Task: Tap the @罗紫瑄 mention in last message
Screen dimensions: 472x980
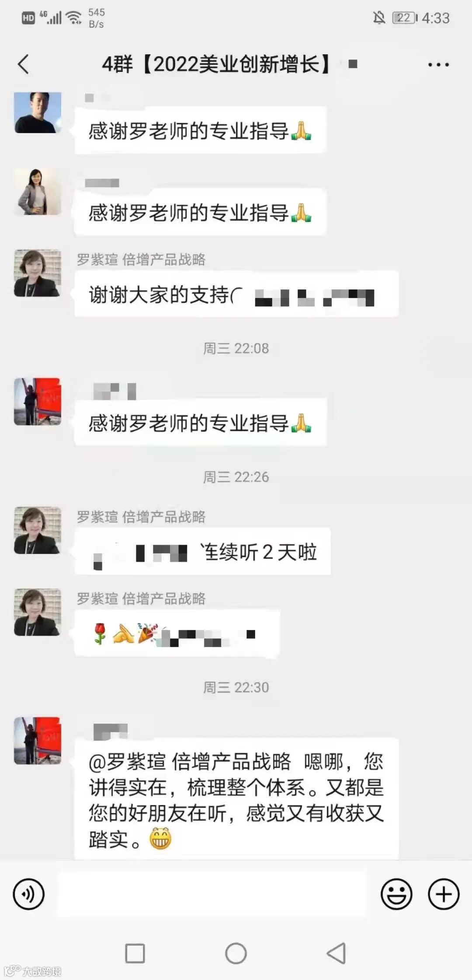Action: [190, 762]
